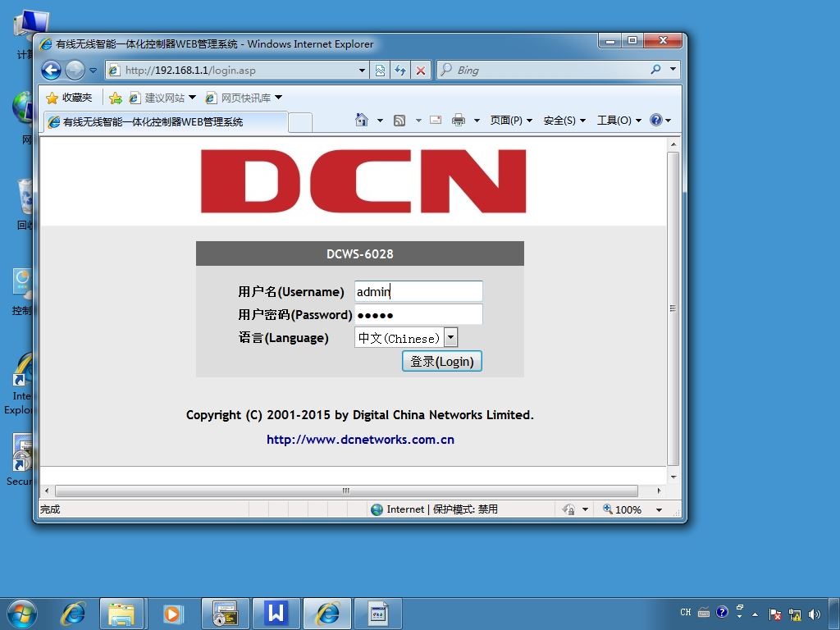Show hidden system tray icons
840x630 pixels.
click(756, 614)
